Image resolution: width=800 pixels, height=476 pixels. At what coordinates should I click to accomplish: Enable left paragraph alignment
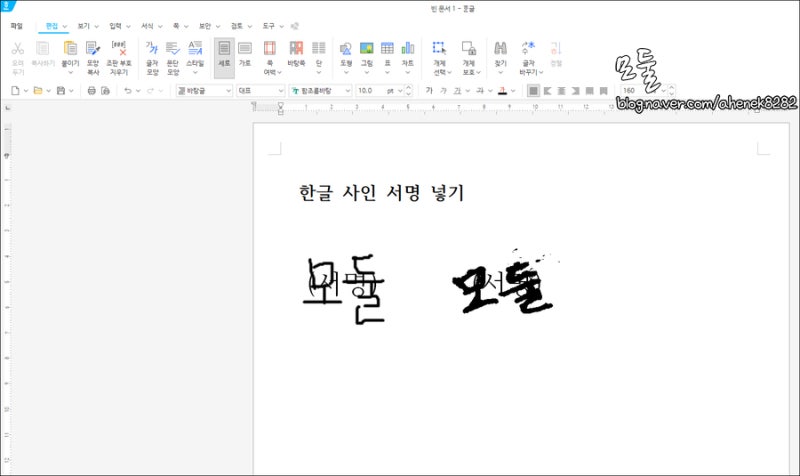coord(547,91)
